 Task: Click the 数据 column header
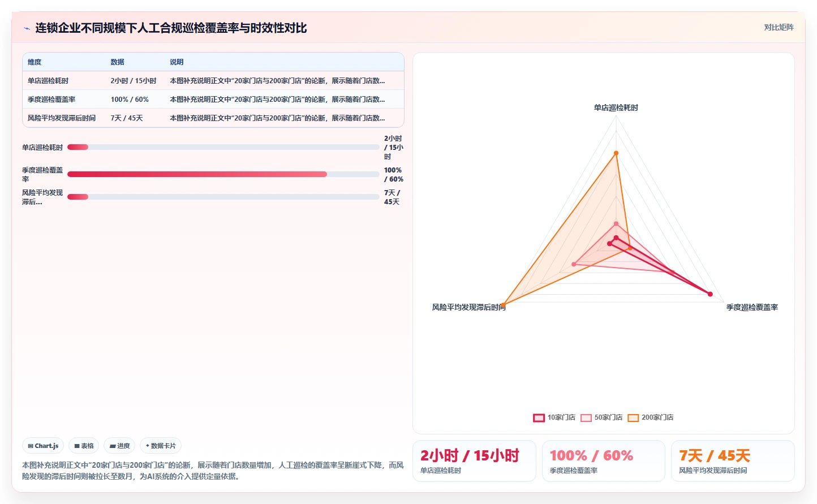(117, 62)
